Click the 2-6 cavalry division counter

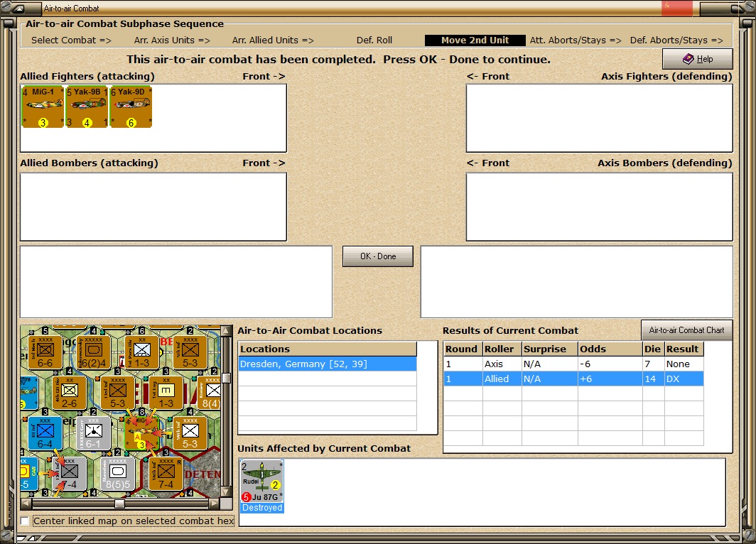pos(70,393)
